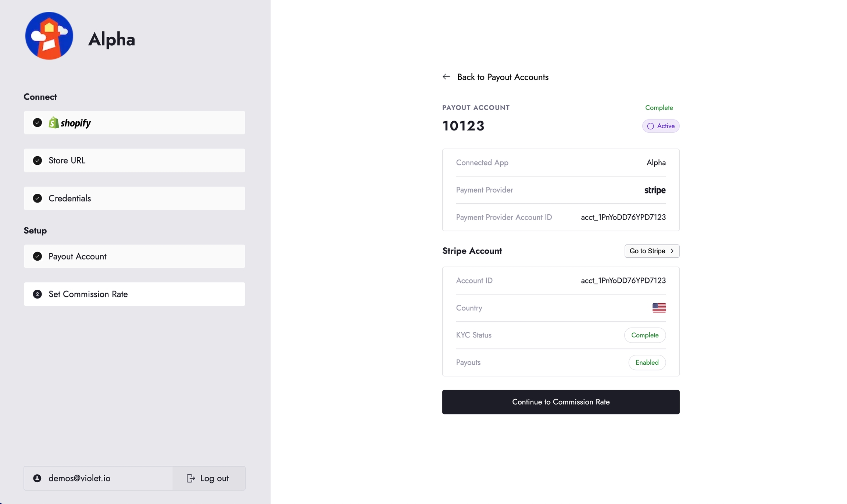Click the demos@violet.io account field
Screen dimensions: 847x504
tap(98, 478)
